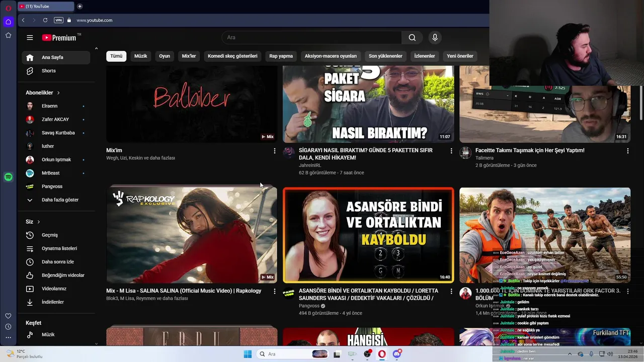Expand the Siz section arrow
The height and width of the screenshot is (362, 644).
[38, 222]
